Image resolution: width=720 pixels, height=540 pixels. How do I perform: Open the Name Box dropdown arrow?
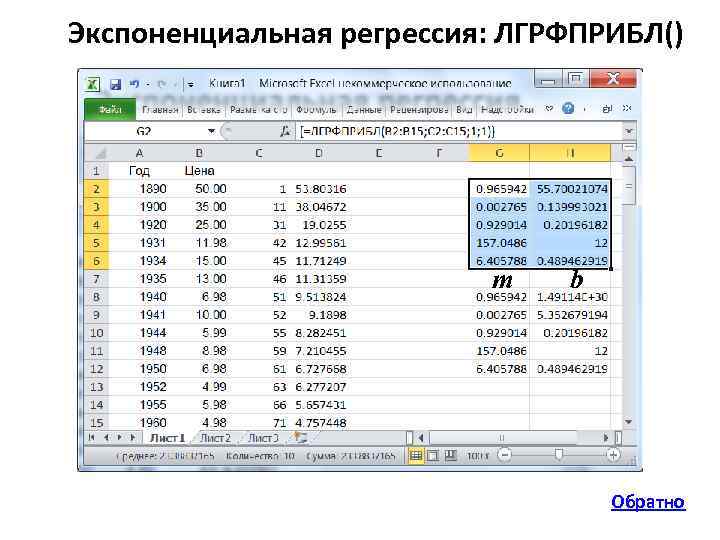[211, 131]
